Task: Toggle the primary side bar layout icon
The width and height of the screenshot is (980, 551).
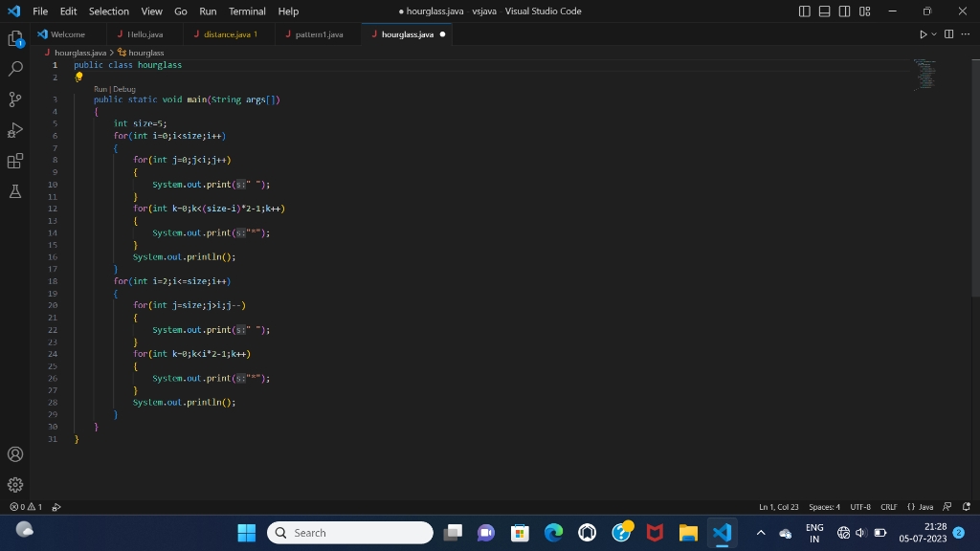Action: coord(804,11)
